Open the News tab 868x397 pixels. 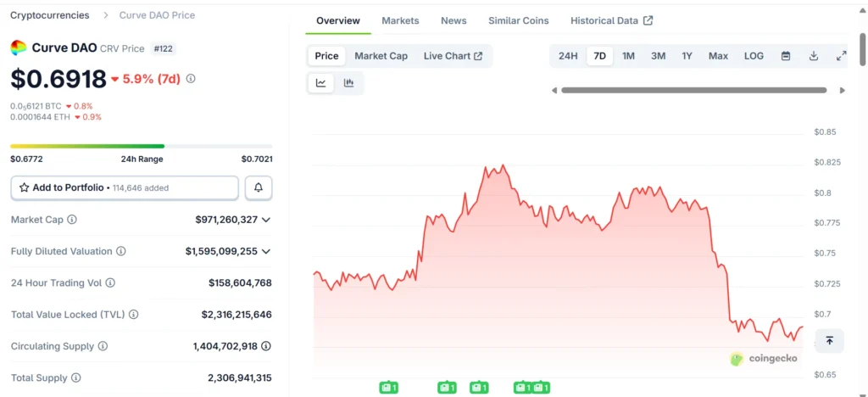453,20
